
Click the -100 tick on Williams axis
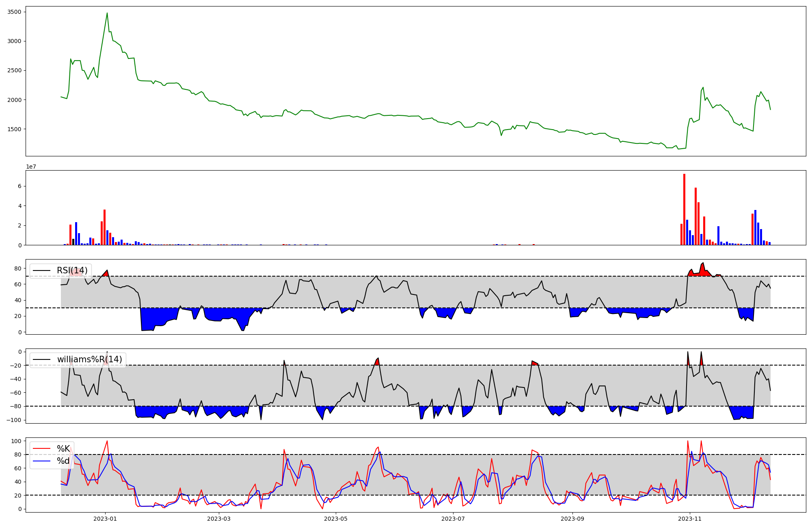pyautogui.click(x=15, y=420)
